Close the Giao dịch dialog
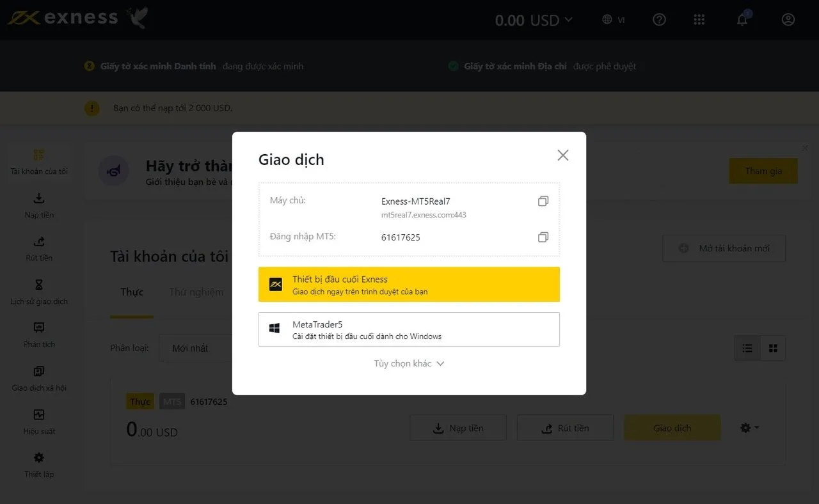This screenshot has width=819, height=504. click(x=562, y=155)
